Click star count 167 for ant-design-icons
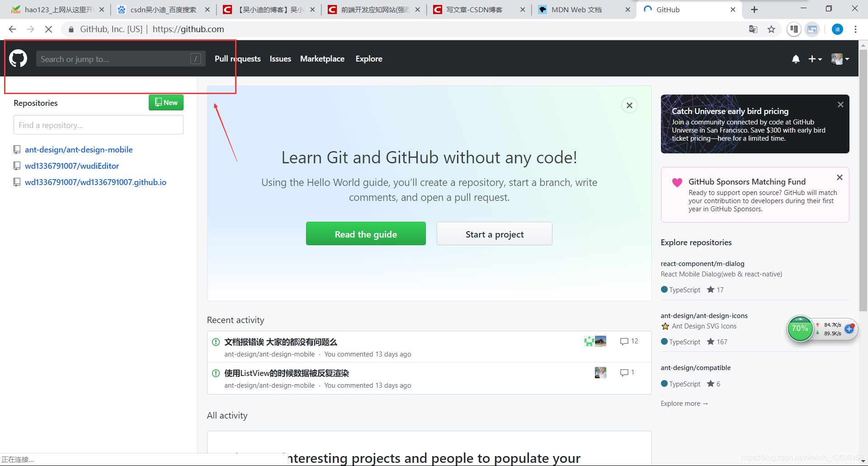Image resolution: width=868 pixels, height=466 pixels. click(x=717, y=342)
